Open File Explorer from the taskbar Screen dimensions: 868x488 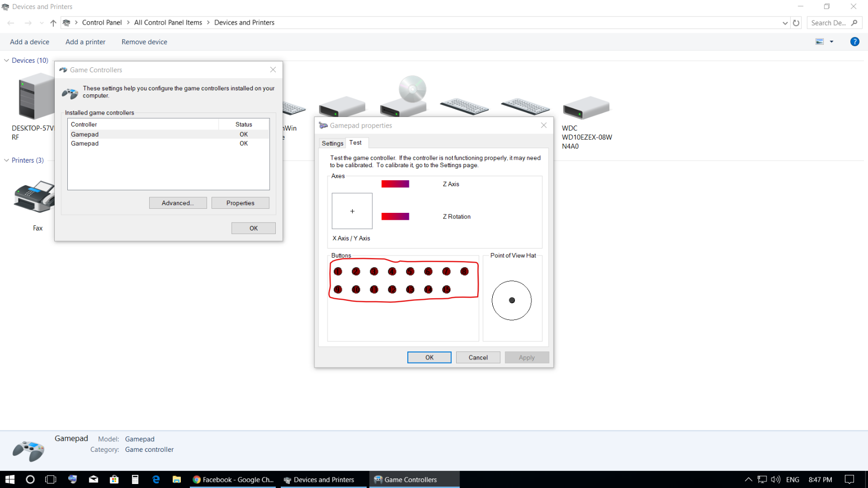point(177,479)
